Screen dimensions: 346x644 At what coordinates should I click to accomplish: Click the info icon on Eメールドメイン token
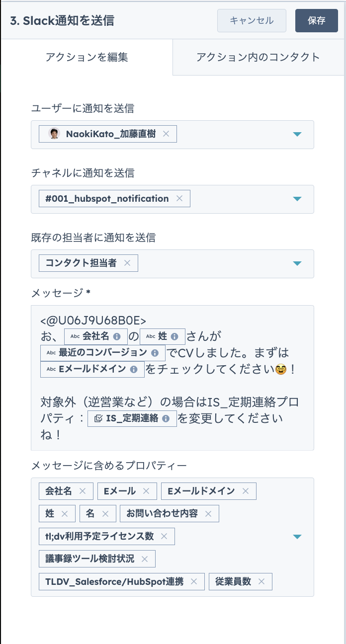click(133, 369)
